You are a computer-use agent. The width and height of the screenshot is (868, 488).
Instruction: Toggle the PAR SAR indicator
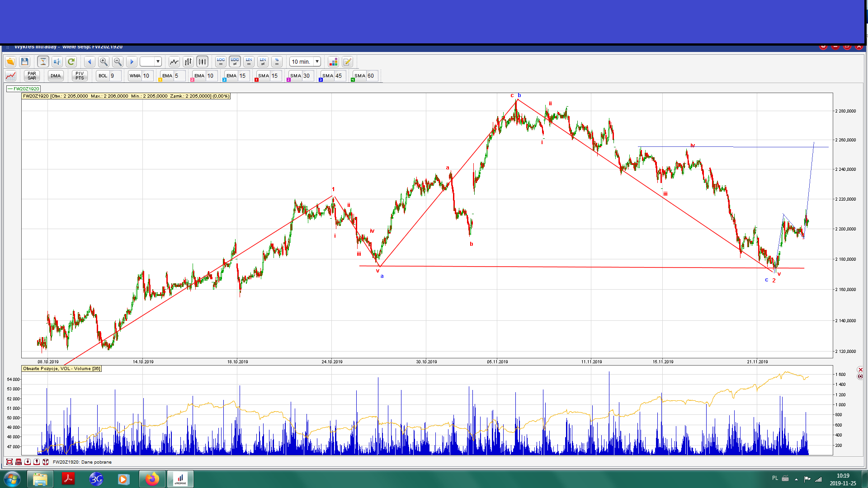[32, 75]
